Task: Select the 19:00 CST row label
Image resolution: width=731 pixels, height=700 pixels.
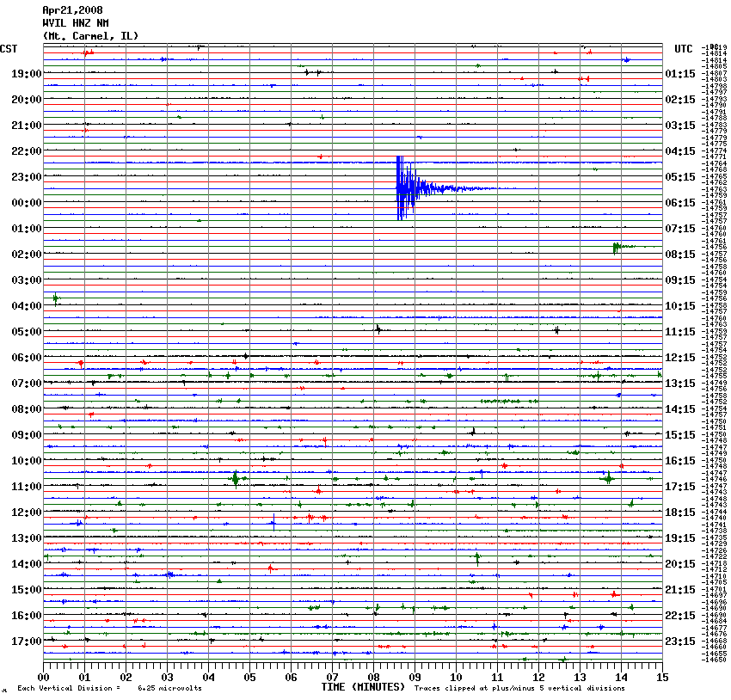Action: pyautogui.click(x=27, y=74)
